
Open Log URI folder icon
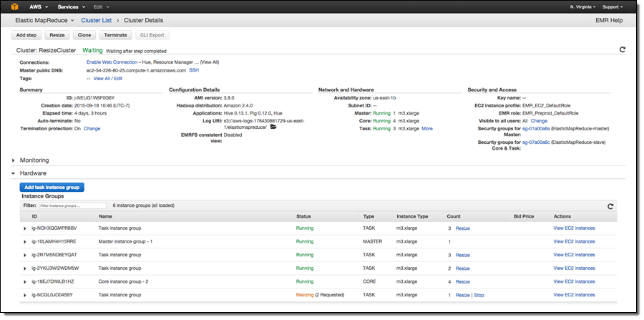pos(273,127)
